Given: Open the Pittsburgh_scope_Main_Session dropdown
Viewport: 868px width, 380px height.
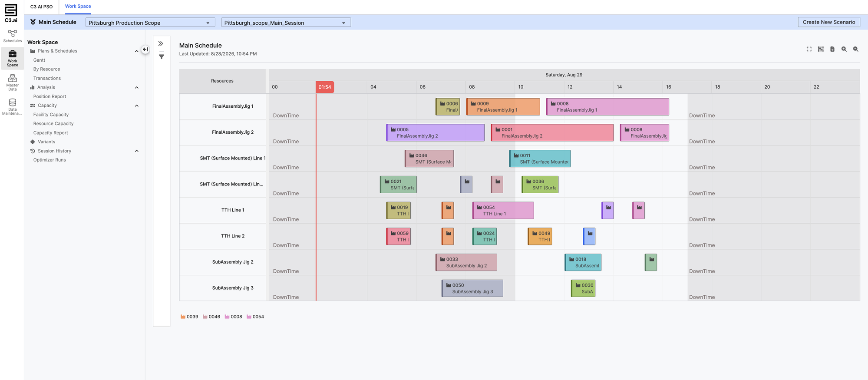Looking at the screenshot, I should (286, 23).
